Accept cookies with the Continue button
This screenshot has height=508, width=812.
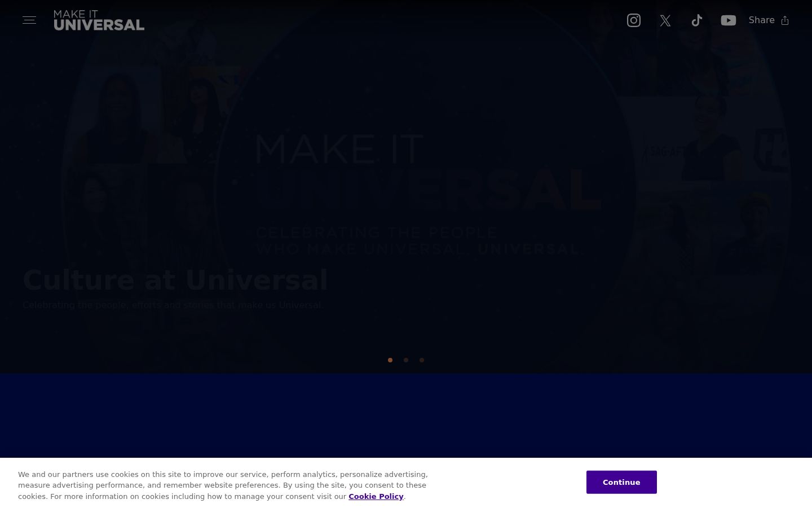pyautogui.click(x=621, y=482)
